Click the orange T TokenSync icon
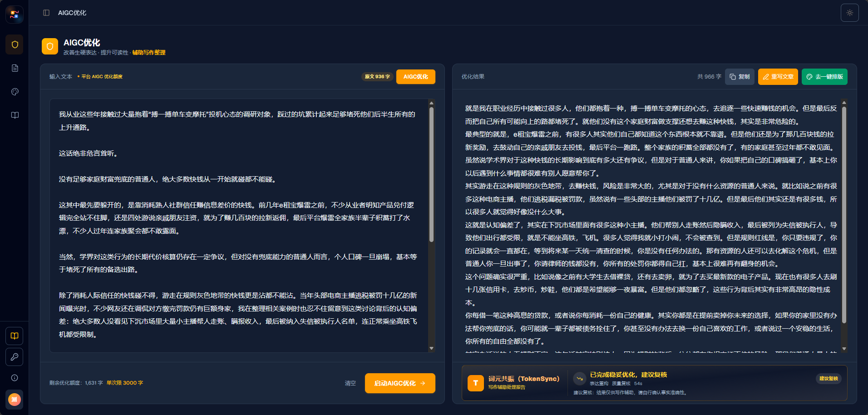 click(475, 383)
